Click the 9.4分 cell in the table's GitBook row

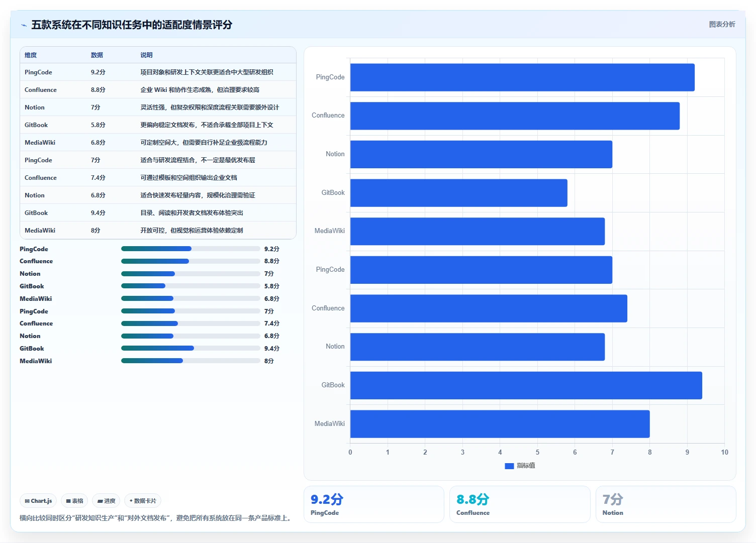[98, 213]
